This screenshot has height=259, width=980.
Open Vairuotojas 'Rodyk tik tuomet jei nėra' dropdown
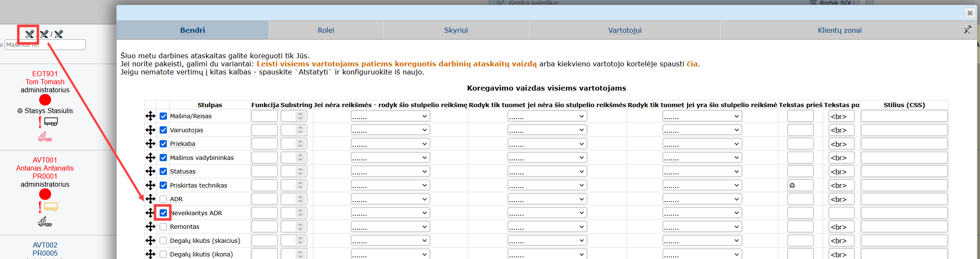click(x=547, y=130)
